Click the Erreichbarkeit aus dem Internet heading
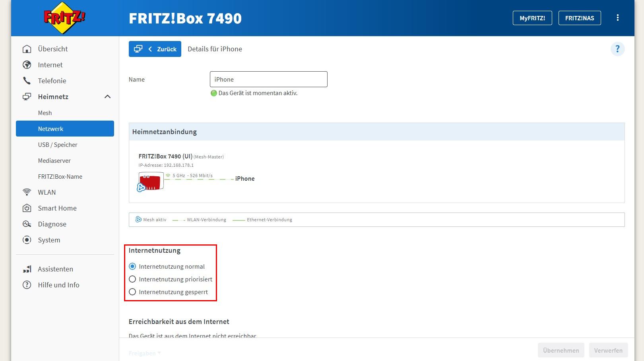 point(179,322)
